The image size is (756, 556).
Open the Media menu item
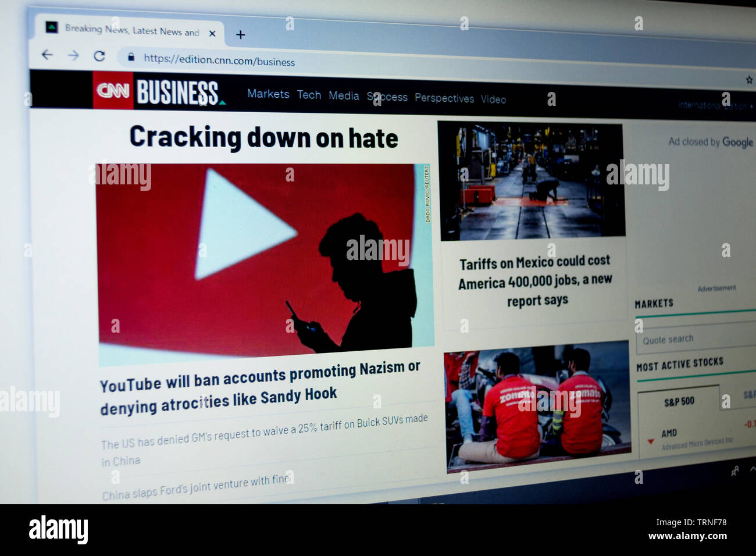click(x=344, y=95)
